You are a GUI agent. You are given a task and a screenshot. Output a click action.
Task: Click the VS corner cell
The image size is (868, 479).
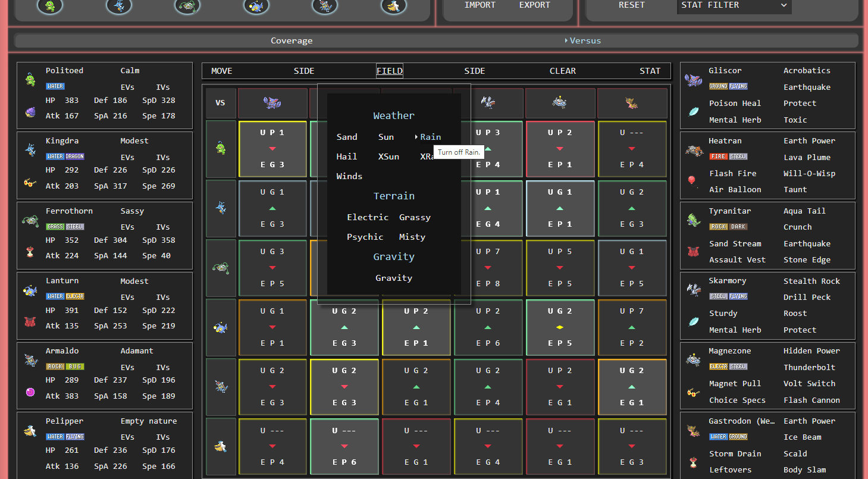pos(221,103)
